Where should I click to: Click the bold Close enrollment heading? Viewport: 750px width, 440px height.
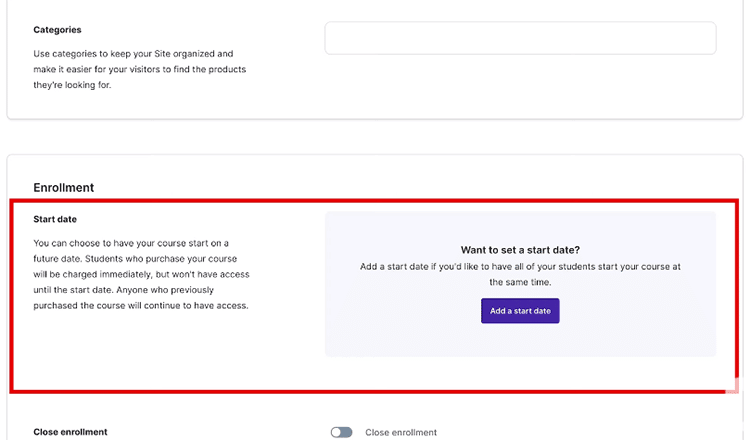[70, 432]
